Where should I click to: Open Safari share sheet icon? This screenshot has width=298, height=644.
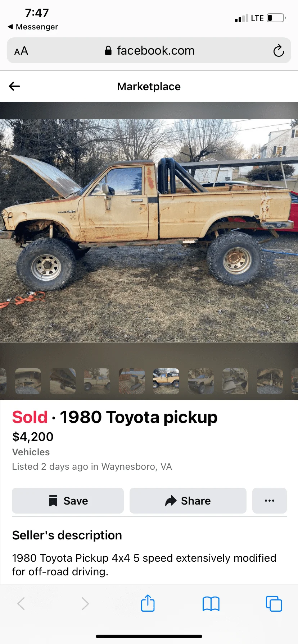pos(148,603)
